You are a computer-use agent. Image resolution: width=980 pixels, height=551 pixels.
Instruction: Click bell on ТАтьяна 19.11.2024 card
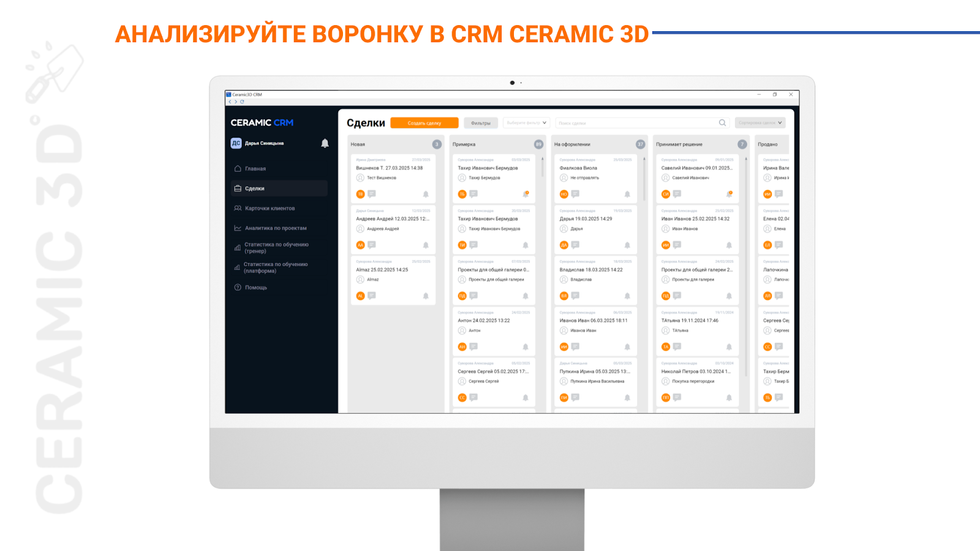(x=729, y=347)
